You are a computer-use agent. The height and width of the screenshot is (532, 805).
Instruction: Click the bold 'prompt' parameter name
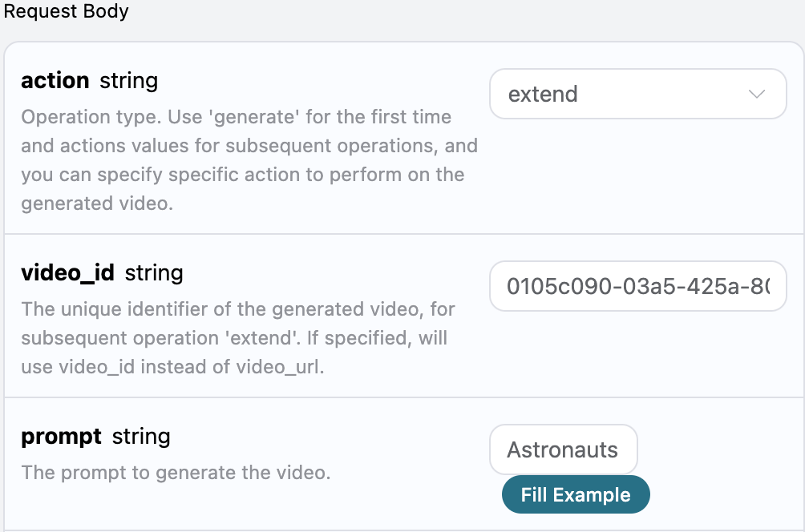tap(61, 437)
